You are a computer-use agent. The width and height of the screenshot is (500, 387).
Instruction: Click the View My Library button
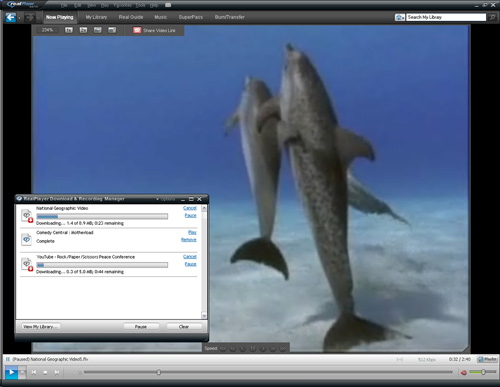pos(41,326)
